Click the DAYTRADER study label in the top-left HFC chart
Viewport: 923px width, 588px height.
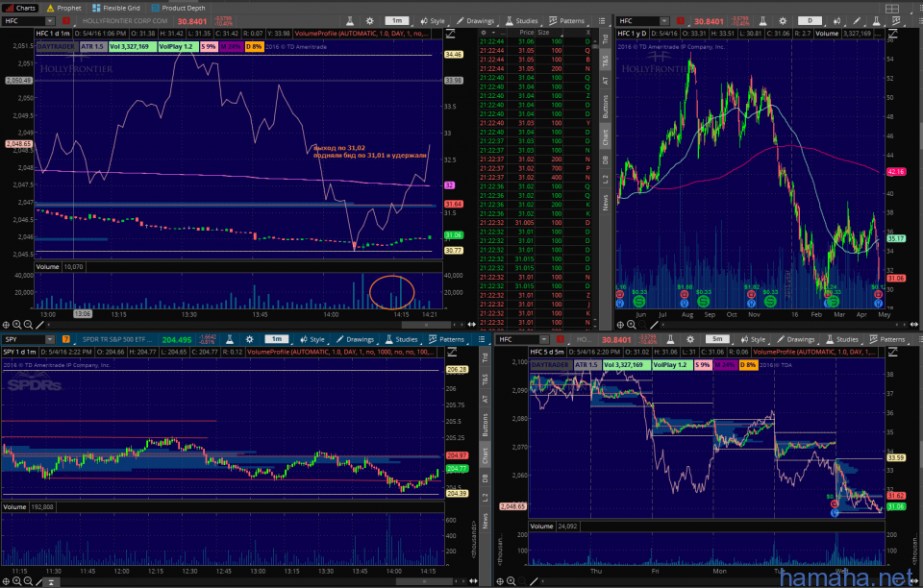coord(56,46)
